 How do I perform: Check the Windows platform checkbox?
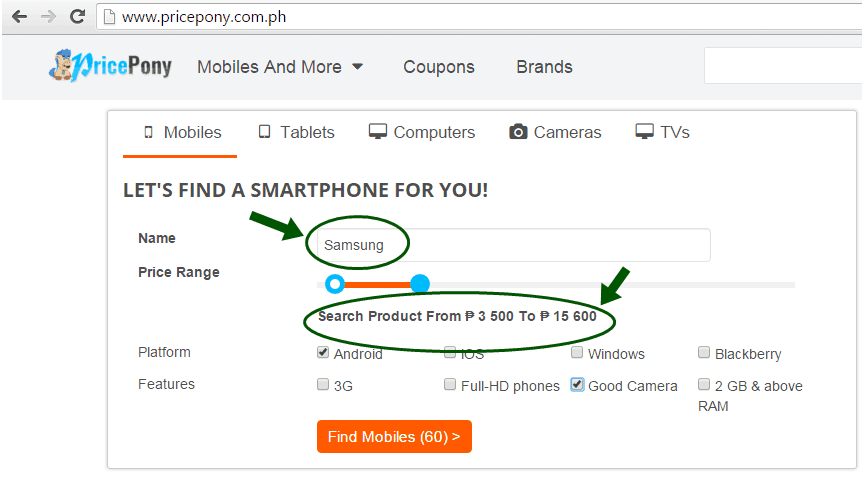[577, 352]
